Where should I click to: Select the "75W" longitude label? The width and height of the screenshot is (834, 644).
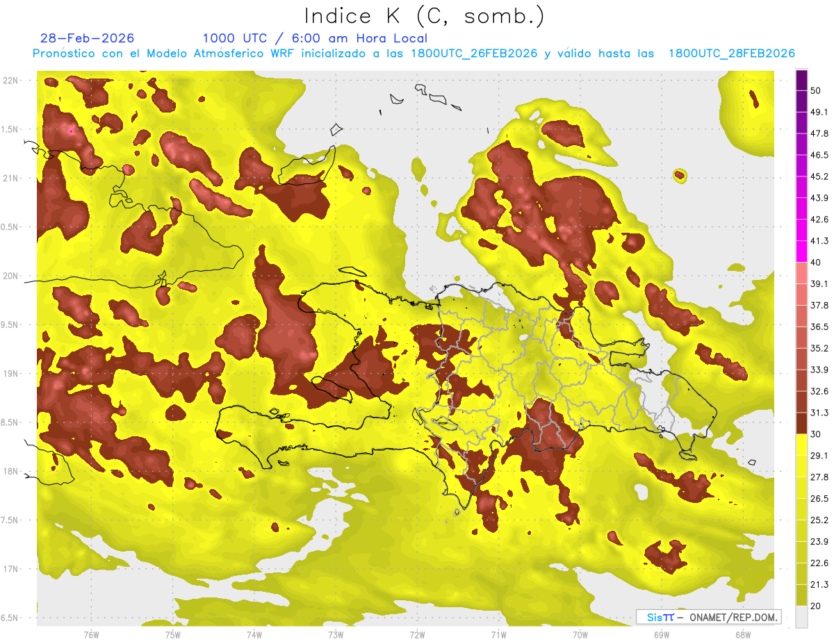click(172, 635)
